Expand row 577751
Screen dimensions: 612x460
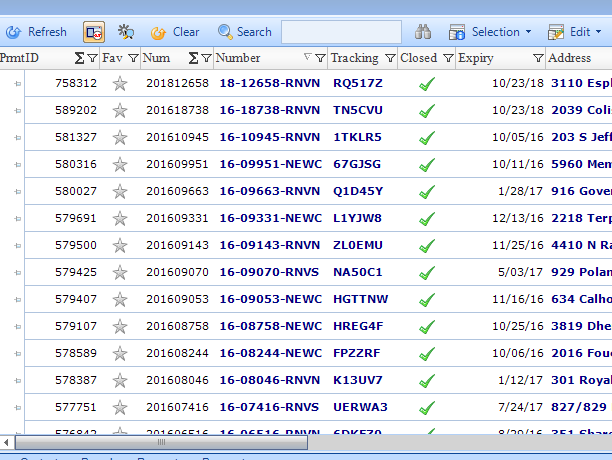click(x=18, y=408)
